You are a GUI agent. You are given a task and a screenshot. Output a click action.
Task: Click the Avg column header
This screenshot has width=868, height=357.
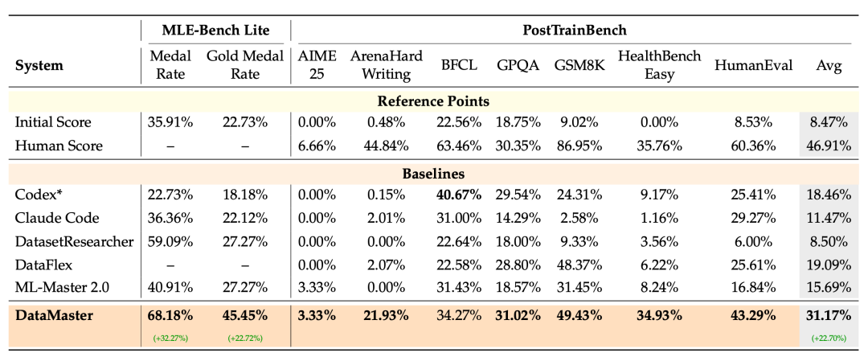(829, 65)
